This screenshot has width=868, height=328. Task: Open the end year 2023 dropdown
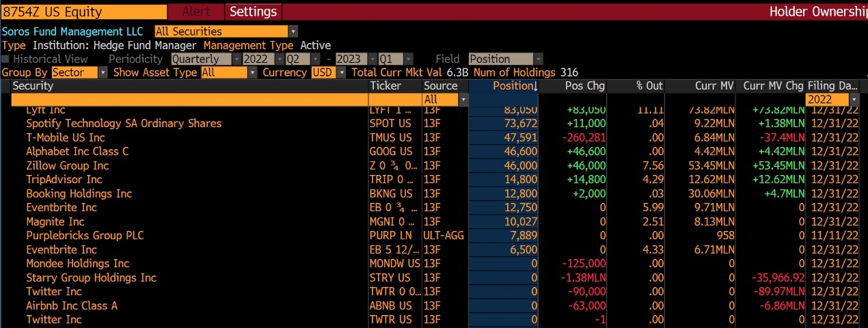(355, 59)
